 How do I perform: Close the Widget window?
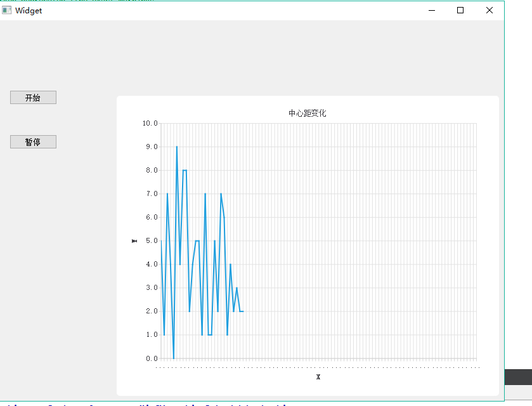tap(490, 10)
